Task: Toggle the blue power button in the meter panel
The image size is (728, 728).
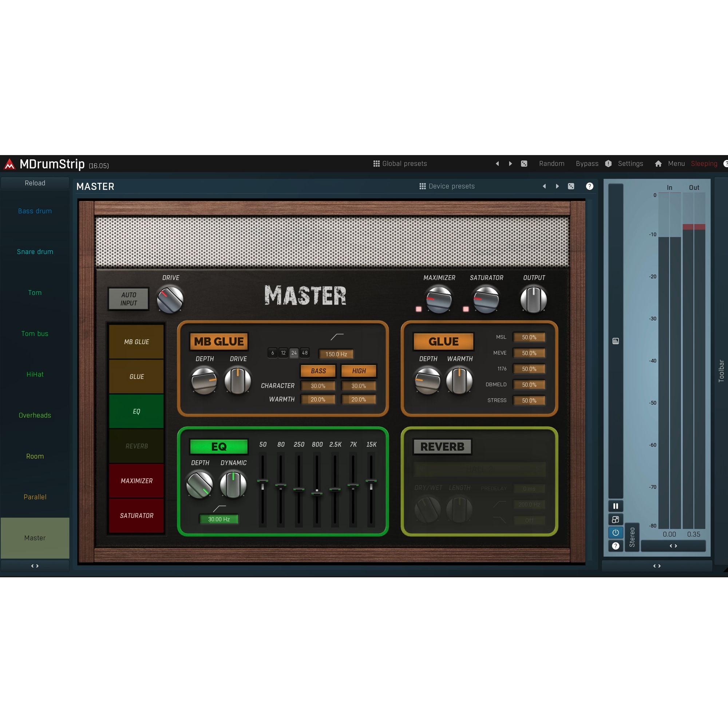Action: 616,533
